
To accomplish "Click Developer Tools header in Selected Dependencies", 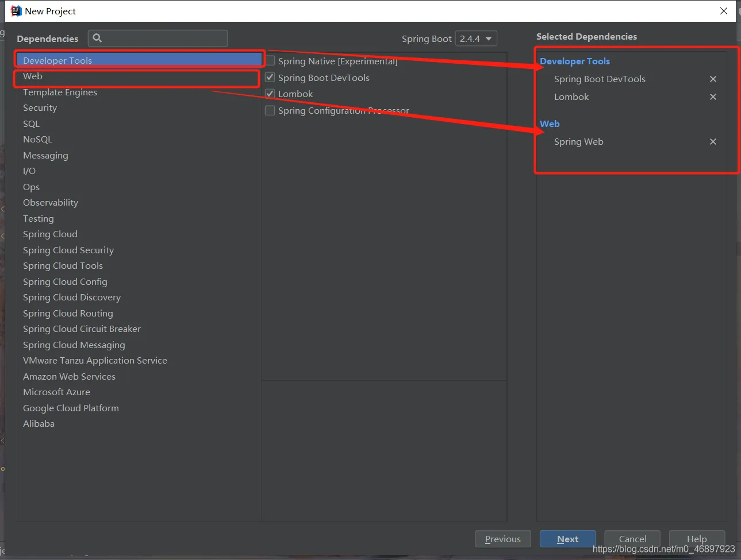I will (x=575, y=61).
